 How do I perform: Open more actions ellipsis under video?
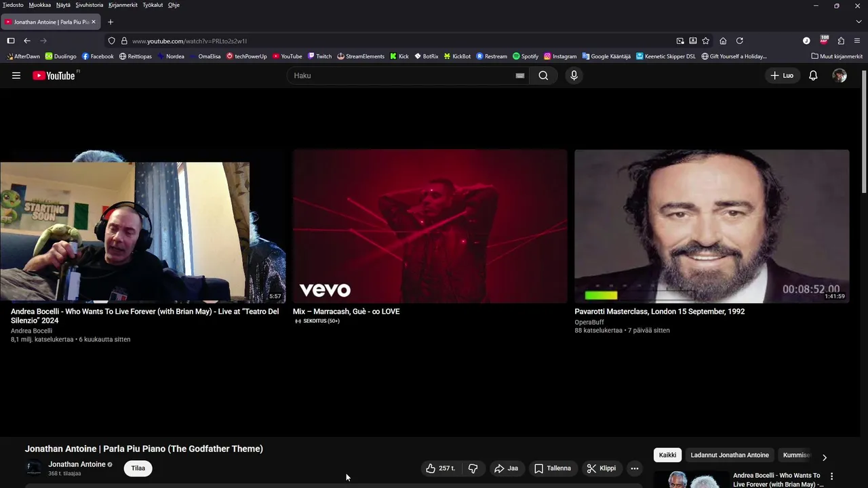tap(634, 468)
